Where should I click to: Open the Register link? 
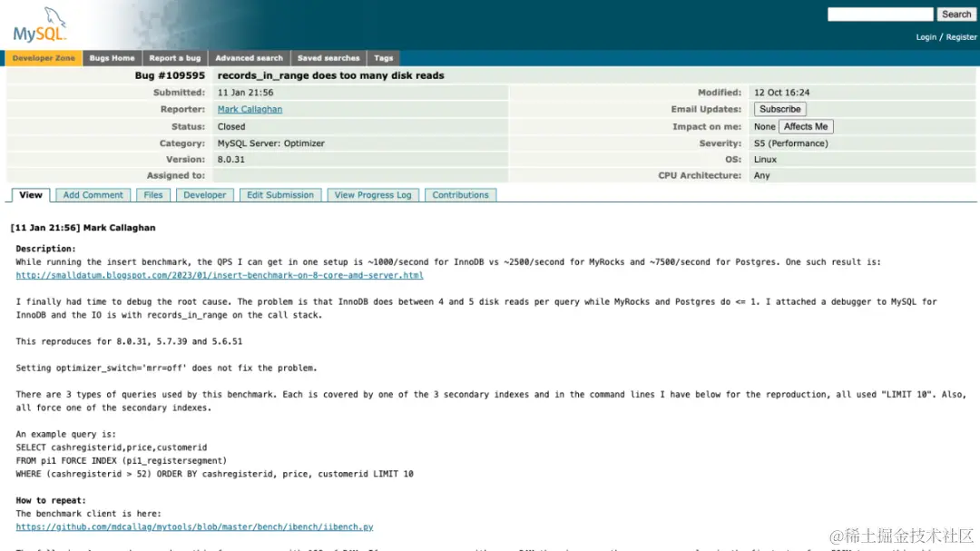point(961,37)
